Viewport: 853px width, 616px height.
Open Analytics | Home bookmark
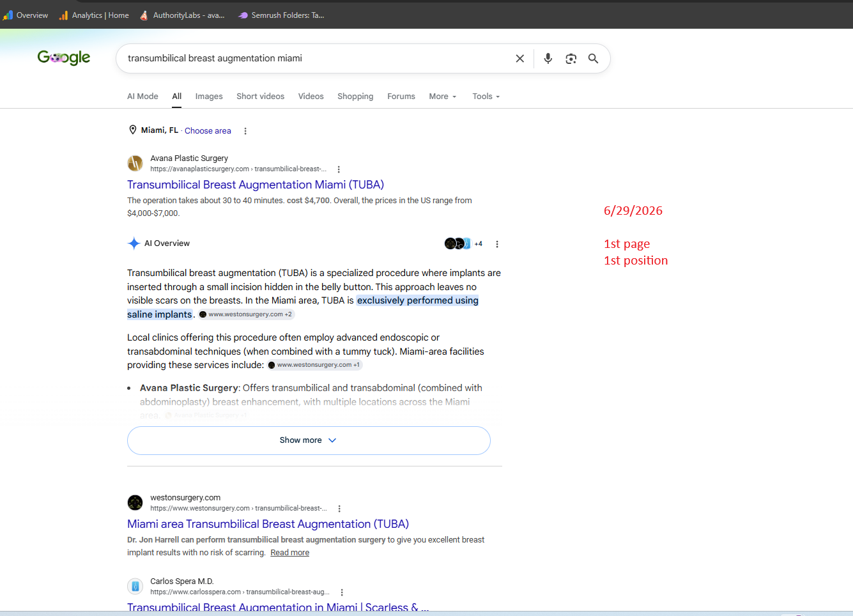(x=94, y=15)
